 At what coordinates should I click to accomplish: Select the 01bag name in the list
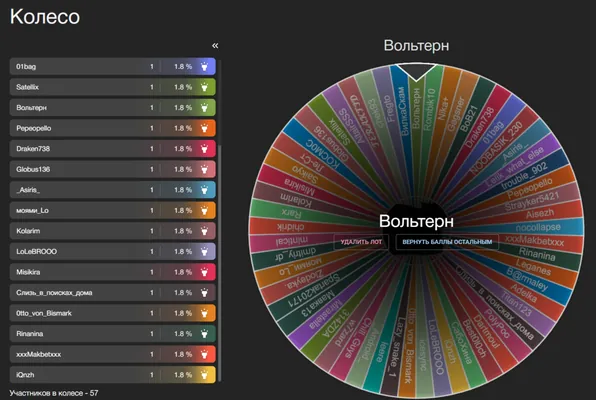26,67
